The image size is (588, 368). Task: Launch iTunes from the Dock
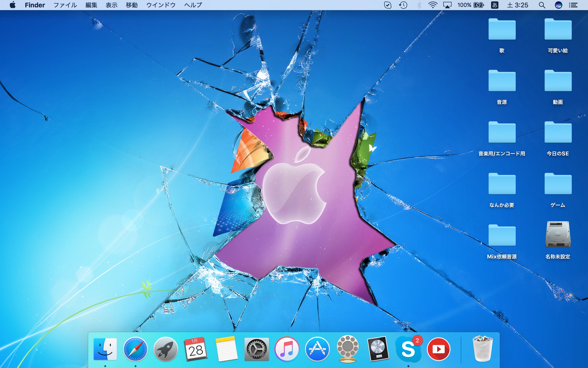tap(287, 349)
